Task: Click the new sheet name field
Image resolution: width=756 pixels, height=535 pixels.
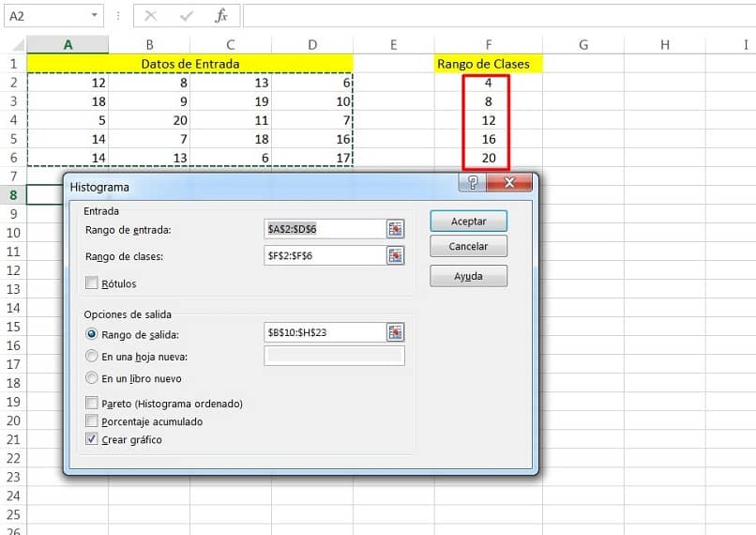Action: click(x=334, y=356)
